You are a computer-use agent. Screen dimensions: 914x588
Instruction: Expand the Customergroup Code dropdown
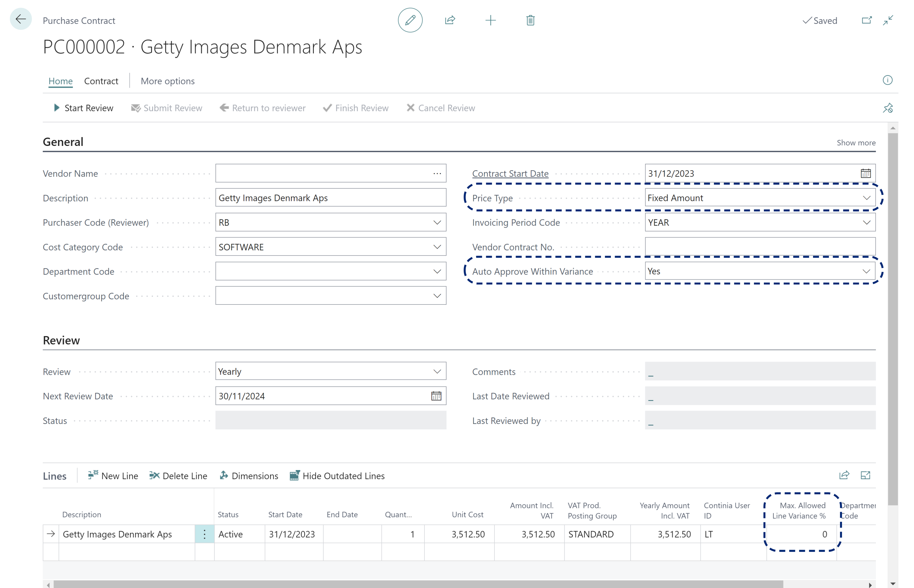point(437,296)
